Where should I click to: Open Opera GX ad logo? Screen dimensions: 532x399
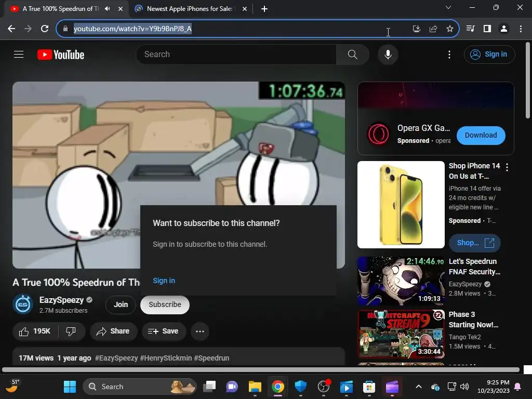click(378, 134)
